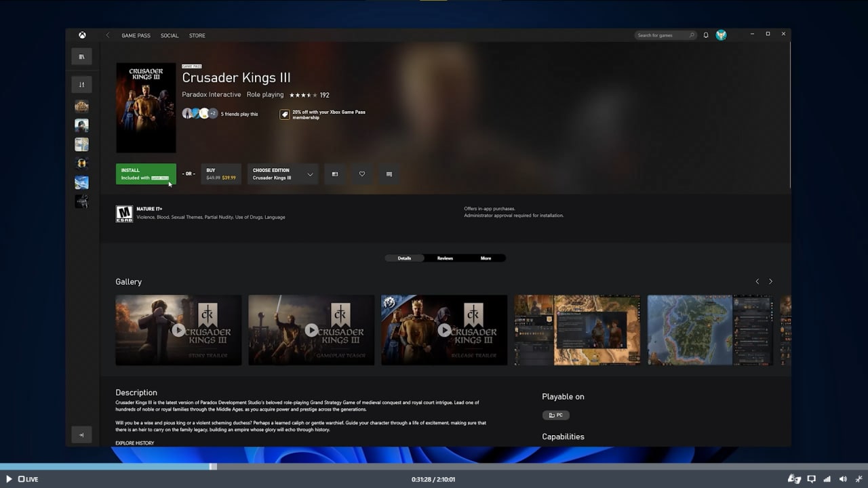The image size is (868, 488).
Task: Click the green INSTALL button
Action: coord(146,174)
